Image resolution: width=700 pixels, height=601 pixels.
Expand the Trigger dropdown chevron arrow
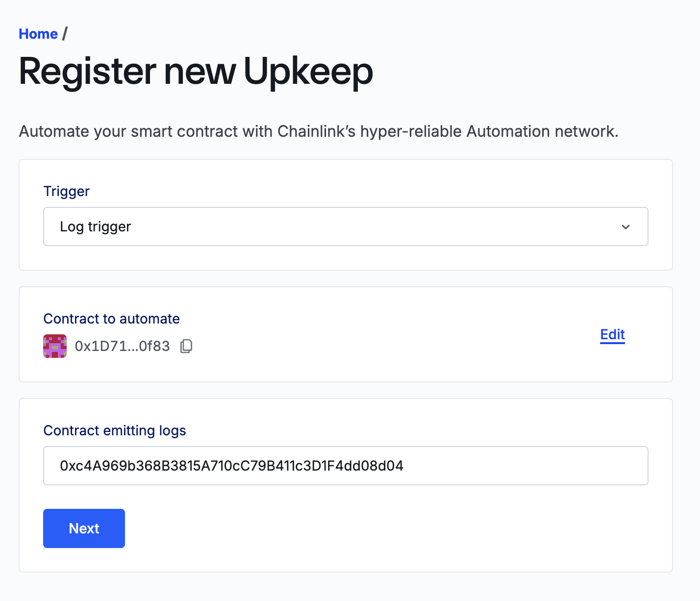(625, 227)
